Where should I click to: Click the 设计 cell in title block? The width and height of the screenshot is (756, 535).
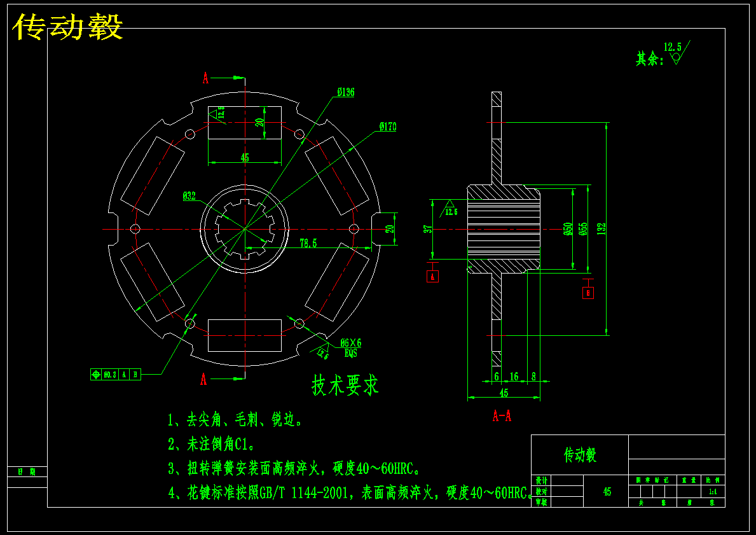click(542, 480)
